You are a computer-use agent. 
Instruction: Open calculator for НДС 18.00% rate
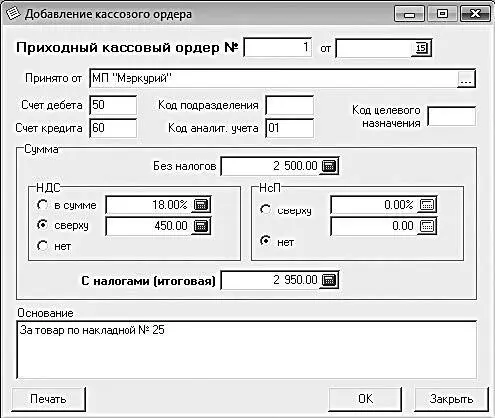tap(201, 205)
